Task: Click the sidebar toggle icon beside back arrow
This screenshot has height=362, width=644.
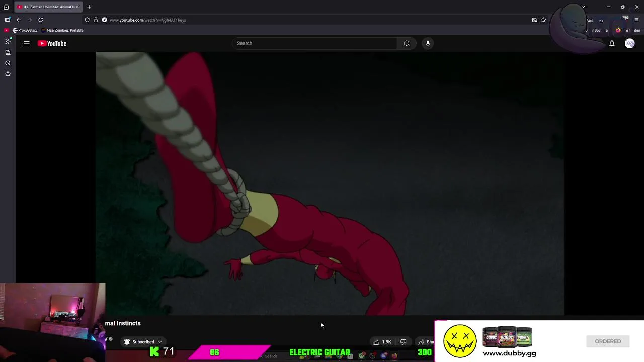Action: pyautogui.click(x=8, y=20)
